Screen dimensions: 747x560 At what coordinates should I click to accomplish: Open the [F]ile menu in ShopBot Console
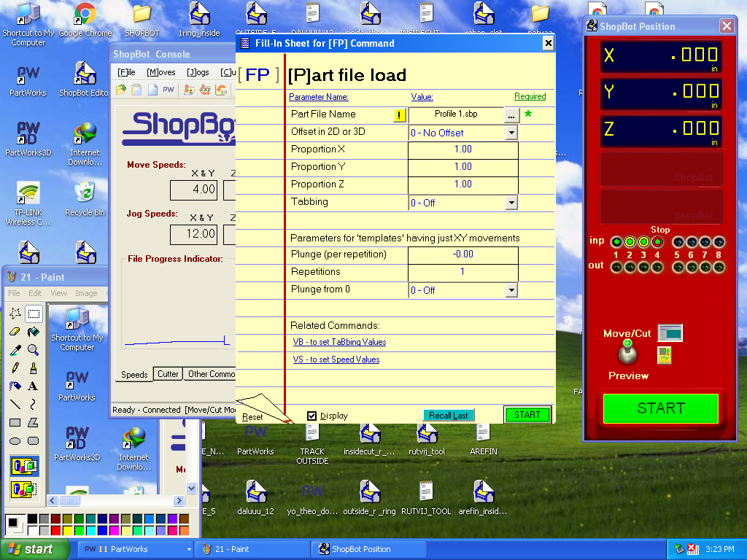click(x=126, y=72)
